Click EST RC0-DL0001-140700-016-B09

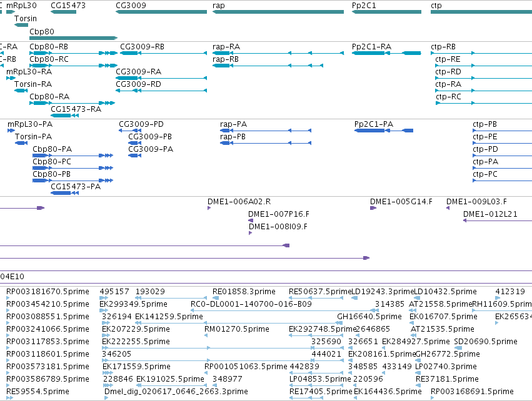tap(284, 310)
